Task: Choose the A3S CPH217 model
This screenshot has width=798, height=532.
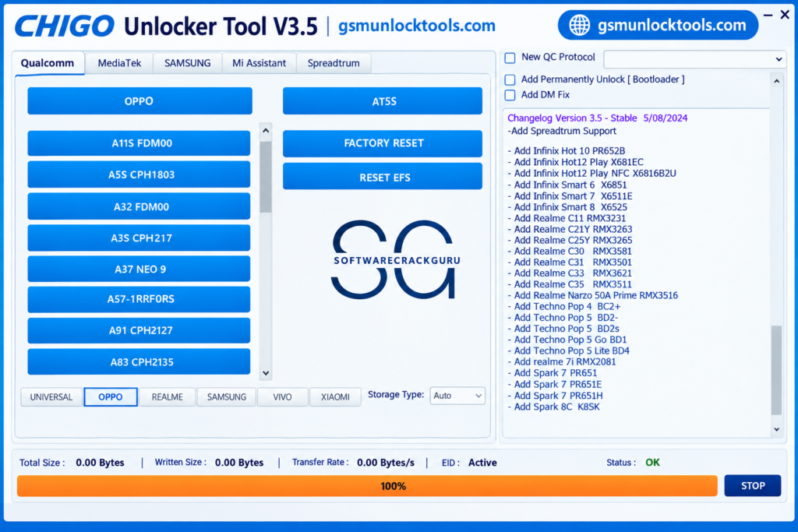Action: (x=139, y=238)
